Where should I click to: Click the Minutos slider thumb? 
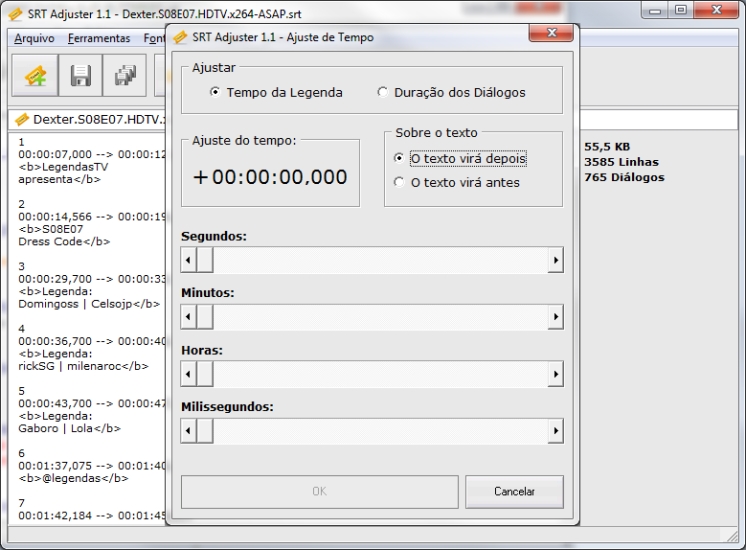pos(205,317)
